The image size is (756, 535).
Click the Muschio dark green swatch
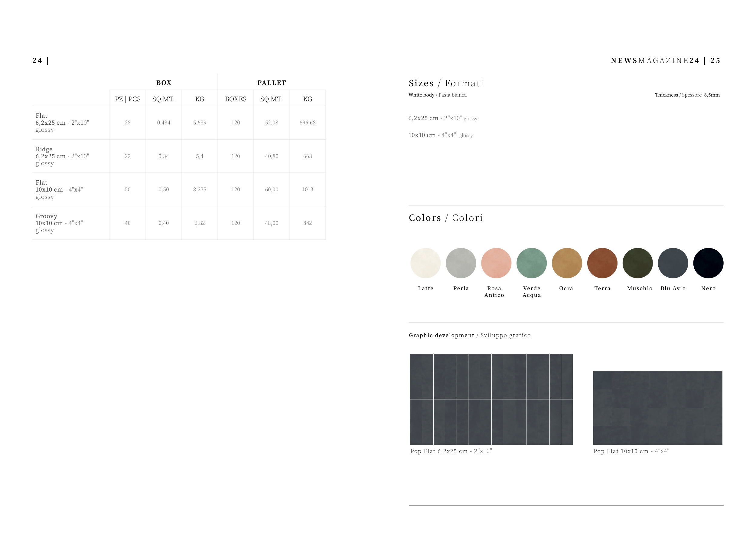[x=637, y=263]
